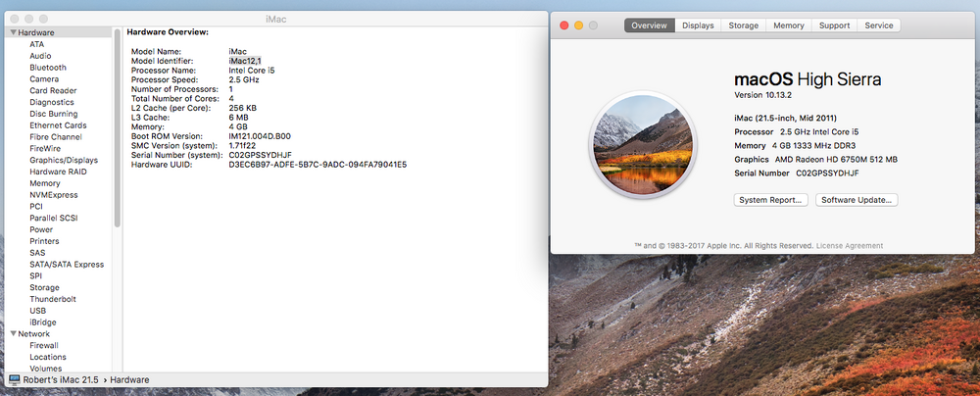This screenshot has width=980, height=396.
Task: Switch to the Support tab
Action: pyautogui.click(x=834, y=25)
